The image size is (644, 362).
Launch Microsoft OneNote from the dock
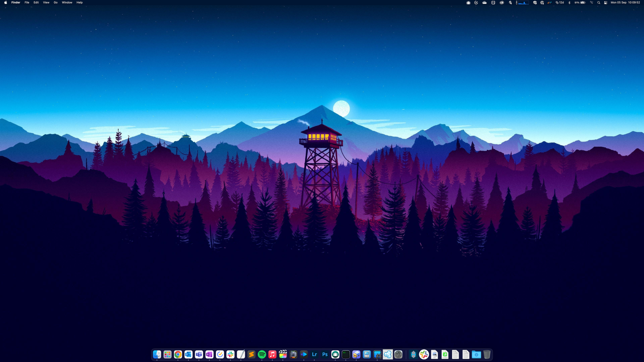tap(209, 354)
